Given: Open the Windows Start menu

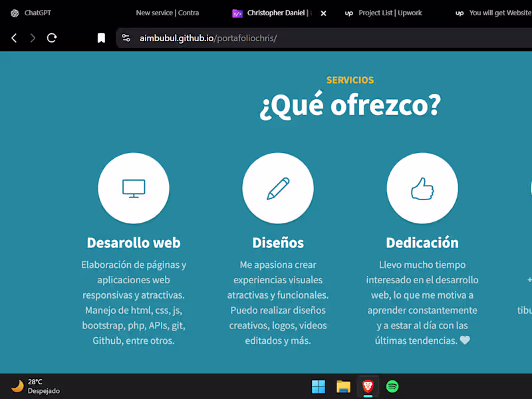Looking at the screenshot, I should pyautogui.click(x=318, y=386).
